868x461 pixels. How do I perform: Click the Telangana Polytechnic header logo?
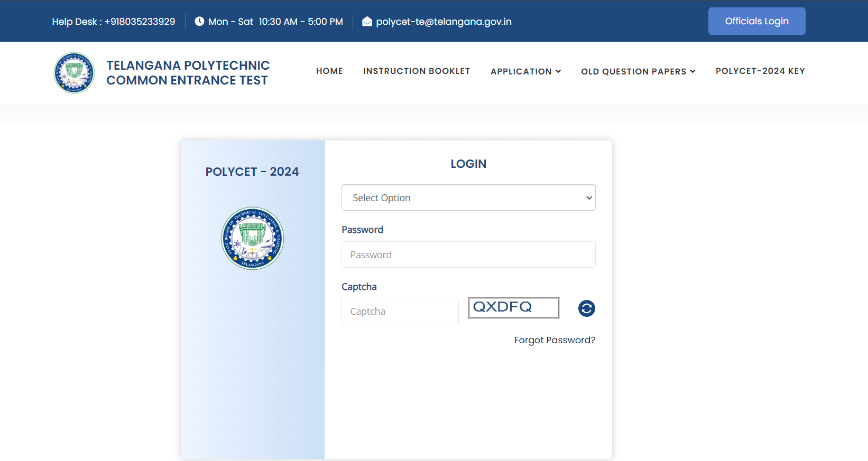74,72
